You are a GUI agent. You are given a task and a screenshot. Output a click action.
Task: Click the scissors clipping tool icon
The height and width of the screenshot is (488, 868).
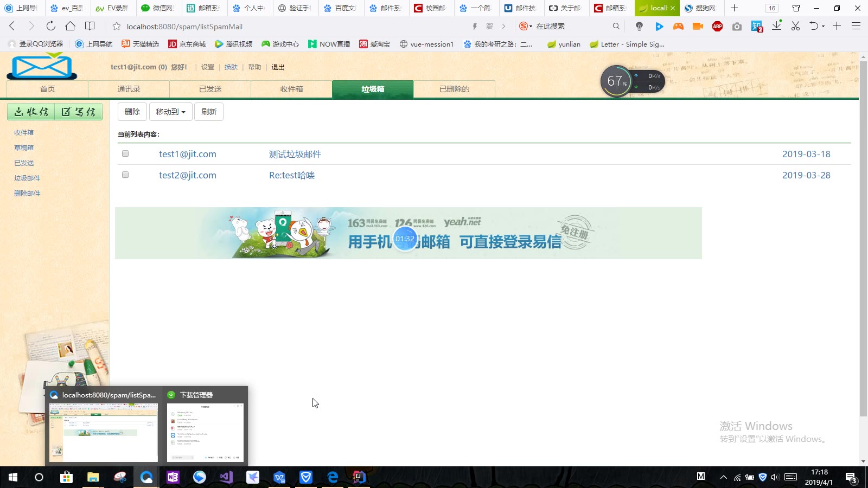coord(795,26)
